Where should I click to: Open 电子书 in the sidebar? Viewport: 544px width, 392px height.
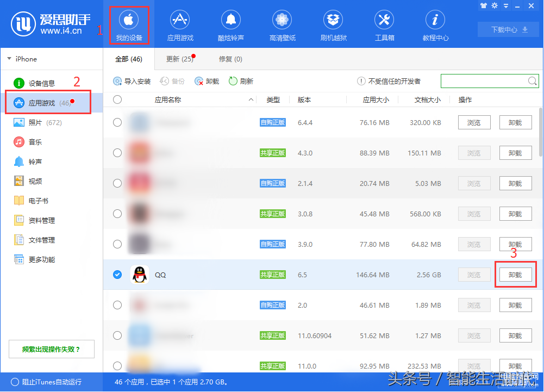click(31, 201)
